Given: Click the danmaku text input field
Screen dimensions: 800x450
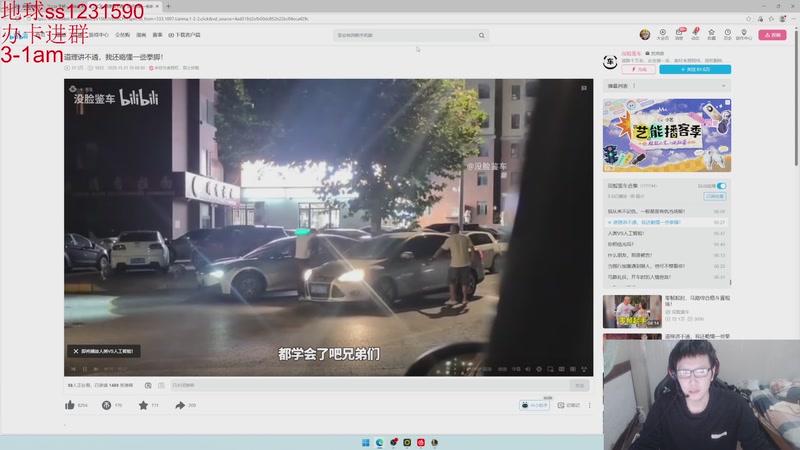Looking at the screenshot, I should point(369,385).
